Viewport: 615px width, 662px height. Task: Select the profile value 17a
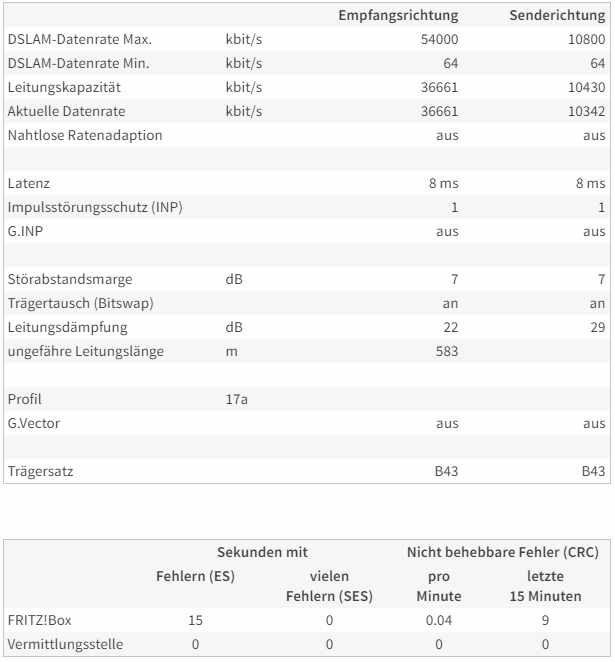click(236, 399)
